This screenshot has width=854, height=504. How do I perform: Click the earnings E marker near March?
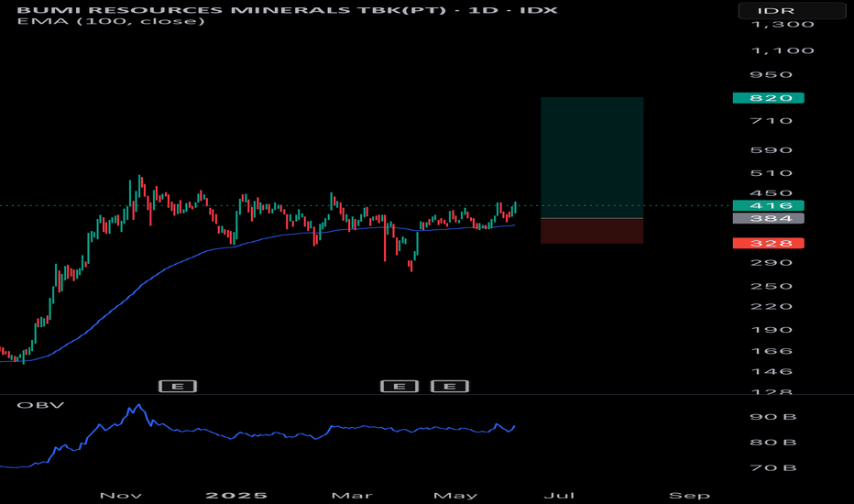click(400, 387)
